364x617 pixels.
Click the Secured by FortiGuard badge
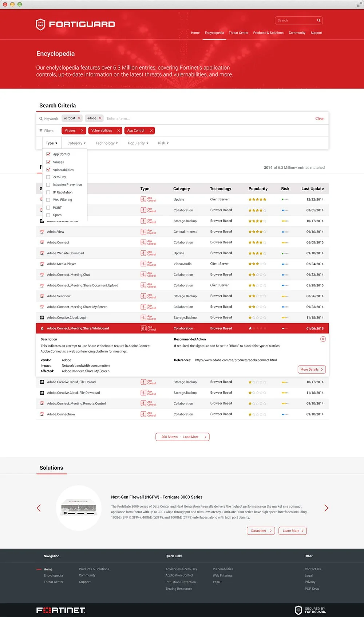click(x=310, y=610)
